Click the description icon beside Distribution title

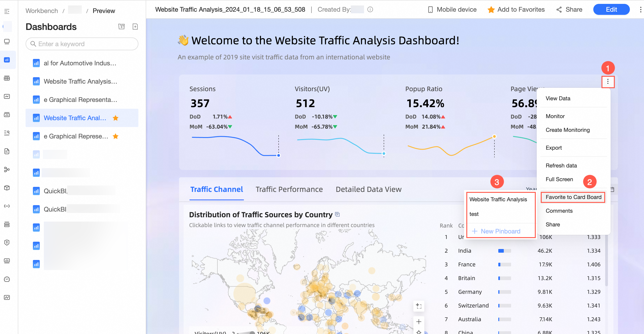(337, 215)
